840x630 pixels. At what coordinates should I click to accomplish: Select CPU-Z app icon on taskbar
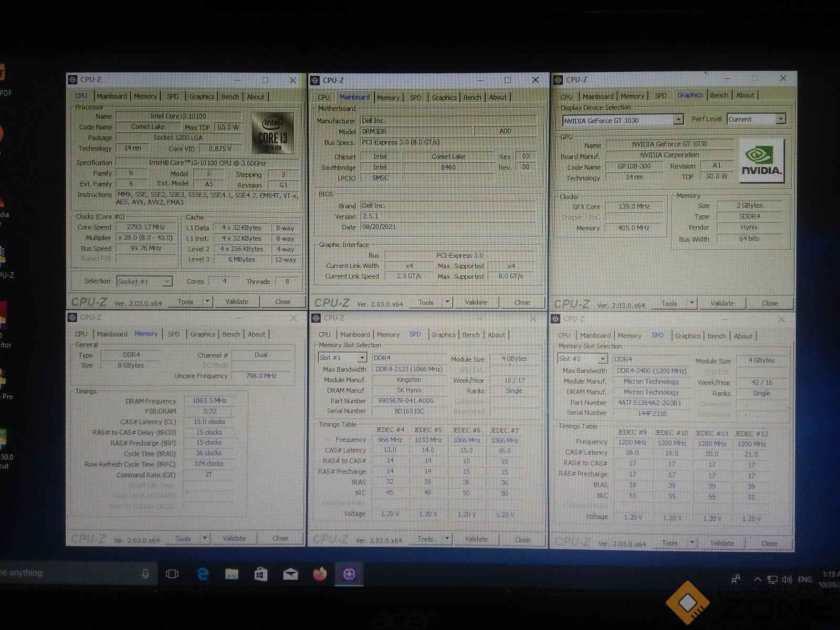pyautogui.click(x=349, y=574)
